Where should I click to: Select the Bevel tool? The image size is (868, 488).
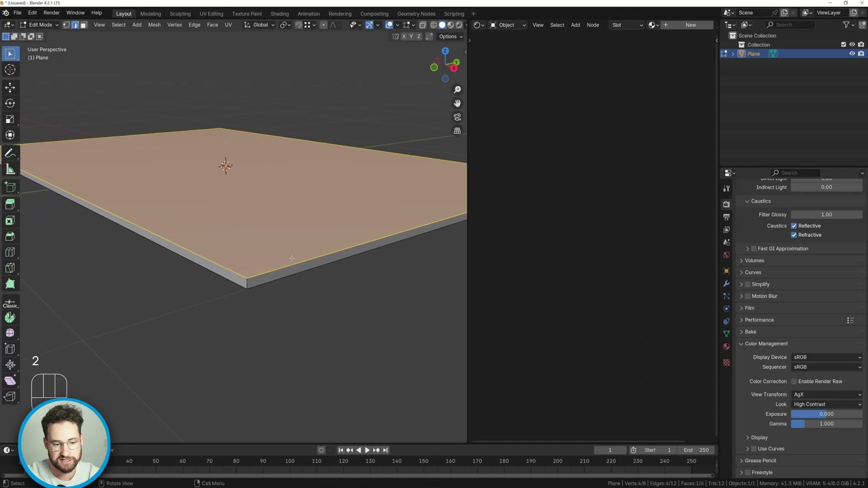10,236
